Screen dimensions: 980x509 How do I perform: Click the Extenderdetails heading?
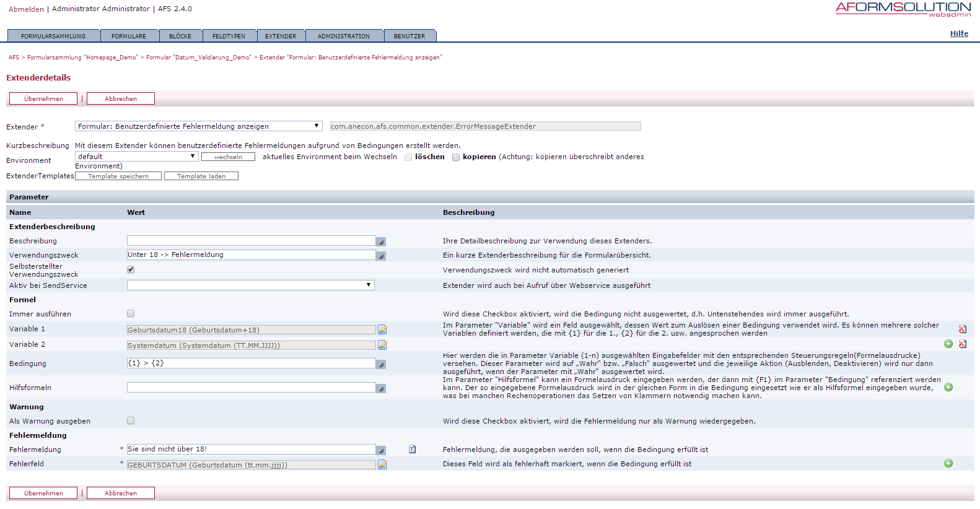pos(38,77)
